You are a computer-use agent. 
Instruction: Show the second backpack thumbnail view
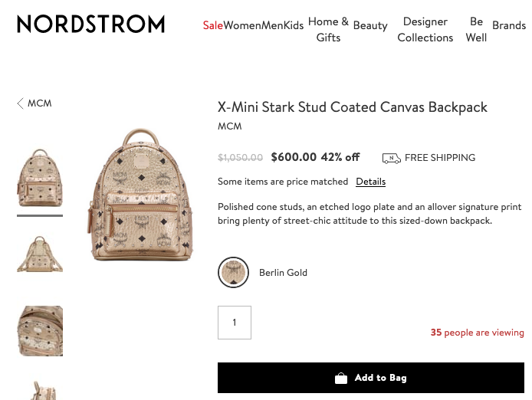click(x=40, y=254)
